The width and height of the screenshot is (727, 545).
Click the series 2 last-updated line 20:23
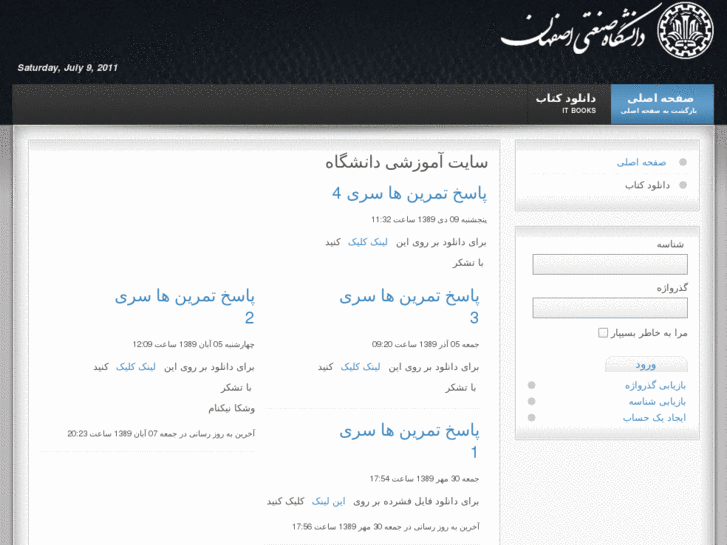pyautogui.click(x=161, y=434)
